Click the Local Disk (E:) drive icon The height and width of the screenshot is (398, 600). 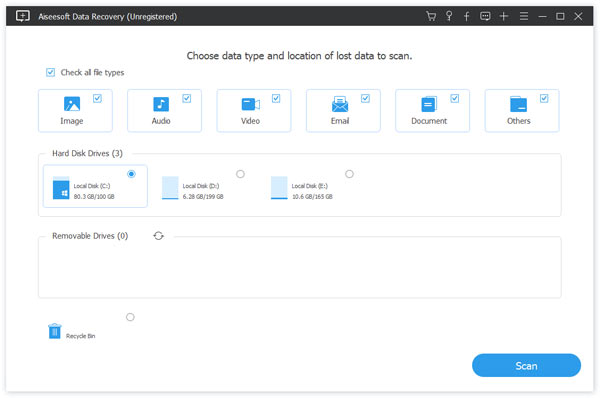[279, 188]
